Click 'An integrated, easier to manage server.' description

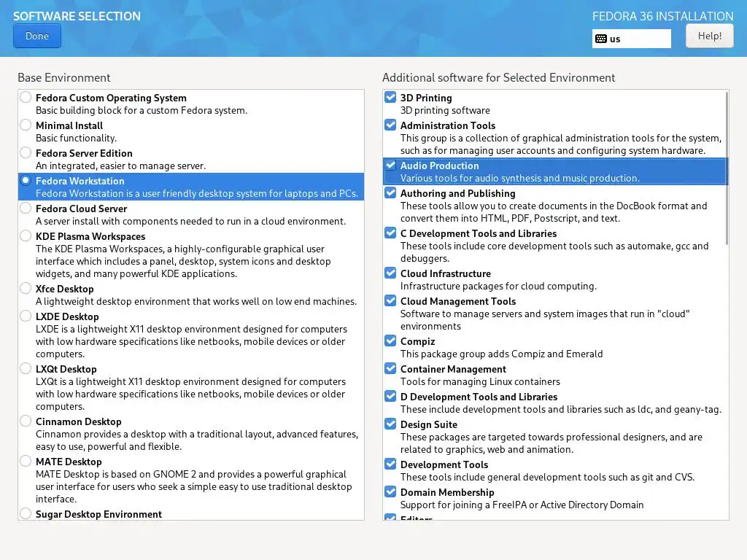(x=120, y=166)
